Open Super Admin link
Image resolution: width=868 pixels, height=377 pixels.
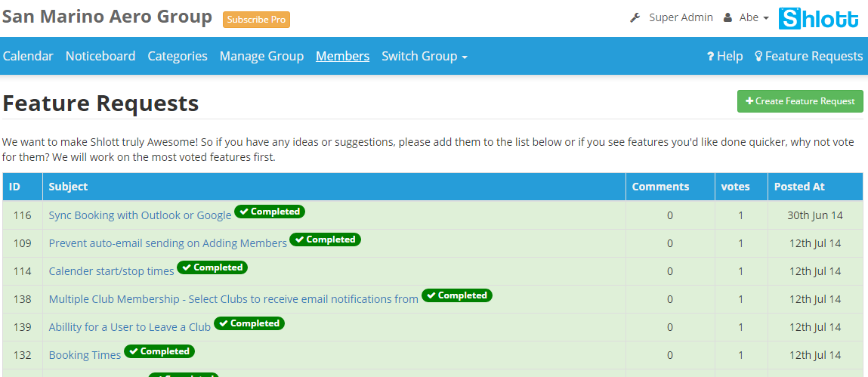click(x=681, y=17)
